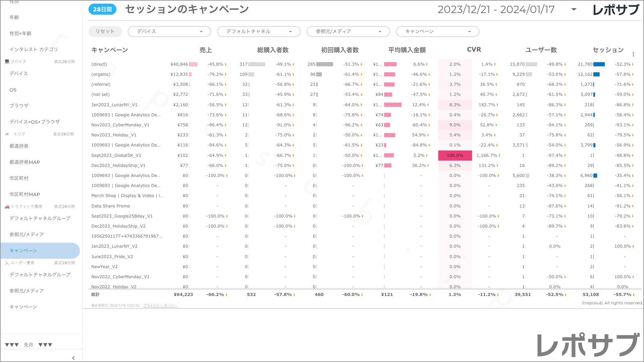644x362 pixels.
Task: Click the 100.0% highlighted CVR cell
Action: (x=455, y=156)
